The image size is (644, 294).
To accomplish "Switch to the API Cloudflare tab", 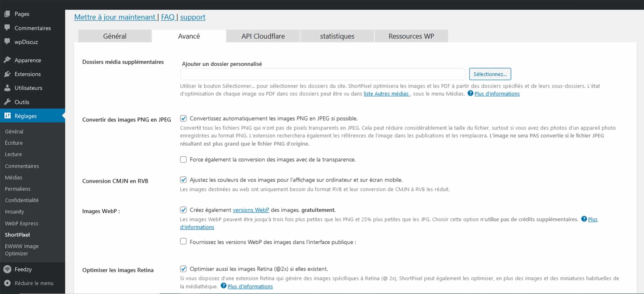I will click(263, 36).
